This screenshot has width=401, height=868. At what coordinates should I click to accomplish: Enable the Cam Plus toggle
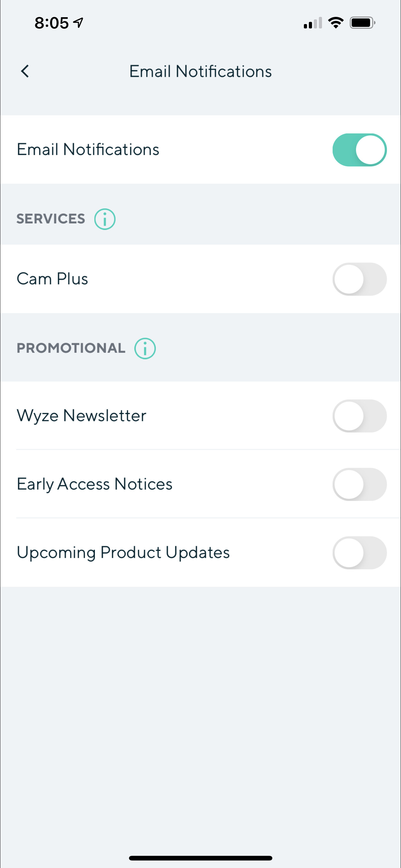359,279
